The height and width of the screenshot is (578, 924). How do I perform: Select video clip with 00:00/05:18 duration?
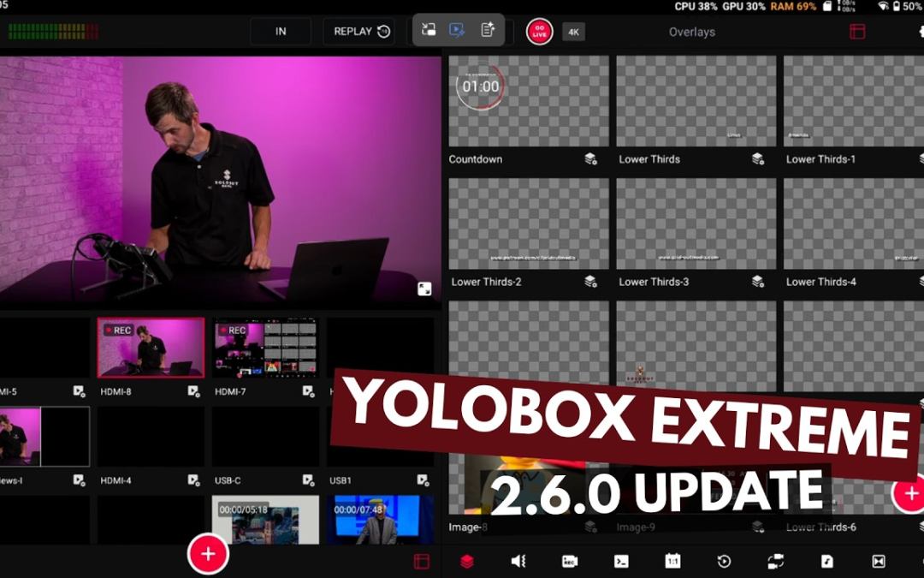pyautogui.click(x=265, y=520)
